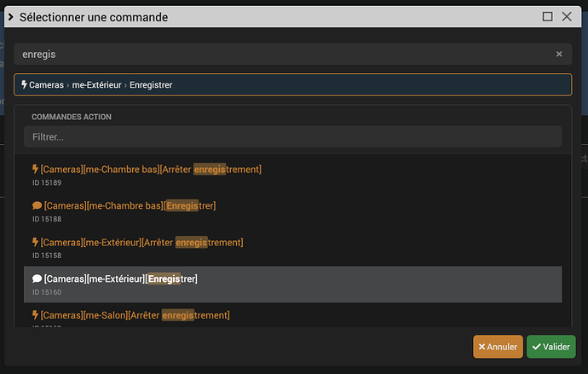Click lightning icon of me-Chambre bas Arrêter row
This screenshot has height=374, width=588.
pos(35,170)
